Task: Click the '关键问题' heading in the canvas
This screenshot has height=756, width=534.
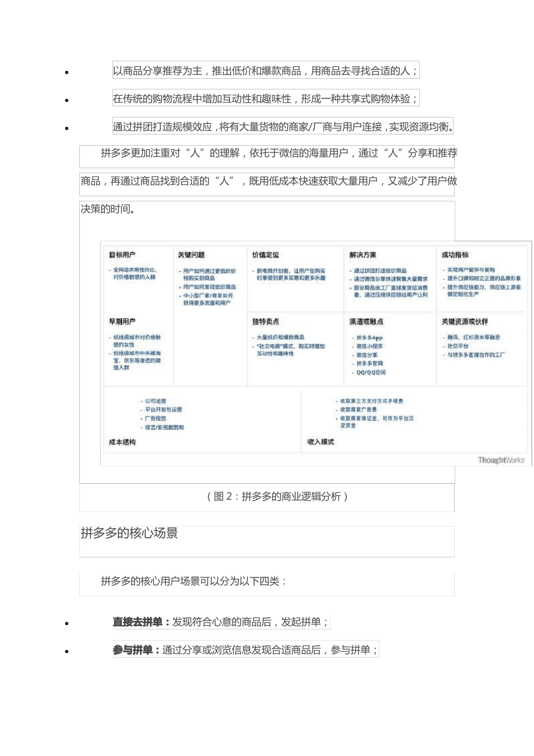Action: [x=191, y=255]
